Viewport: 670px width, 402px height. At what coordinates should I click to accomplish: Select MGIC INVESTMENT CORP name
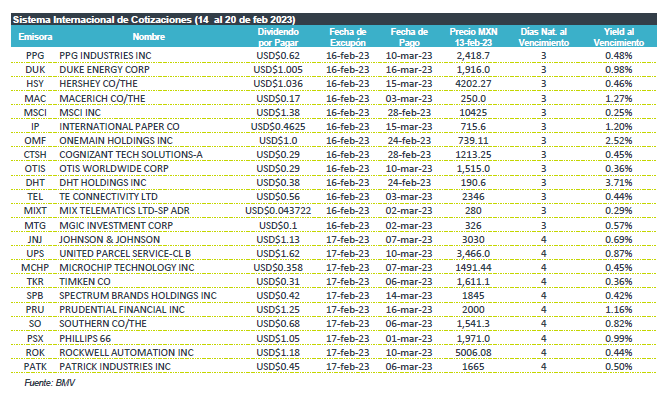click(x=116, y=226)
